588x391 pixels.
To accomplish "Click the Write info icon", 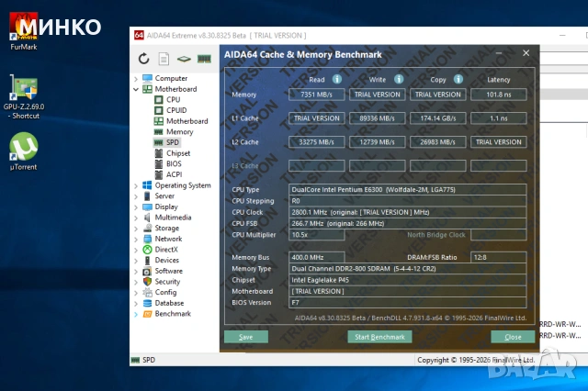I will (399, 79).
